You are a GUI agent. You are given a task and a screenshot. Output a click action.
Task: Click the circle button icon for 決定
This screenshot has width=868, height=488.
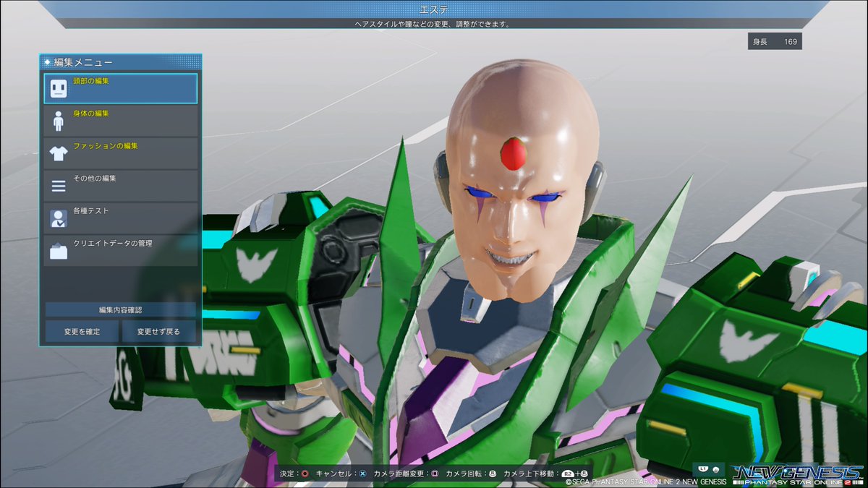tap(305, 474)
